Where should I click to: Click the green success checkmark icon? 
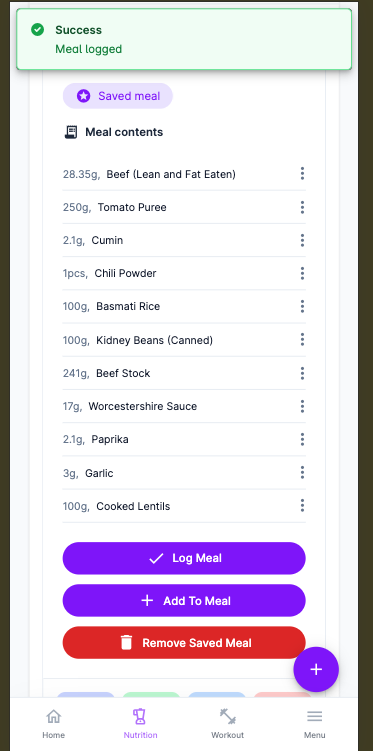tap(37, 30)
